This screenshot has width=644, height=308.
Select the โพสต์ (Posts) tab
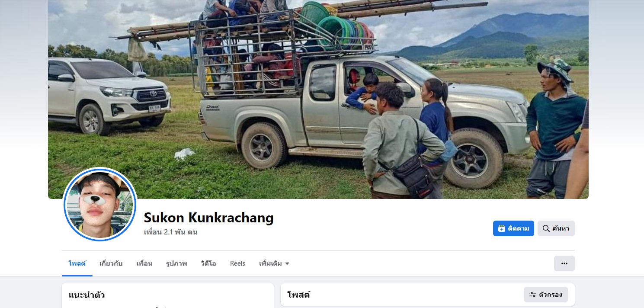77,263
